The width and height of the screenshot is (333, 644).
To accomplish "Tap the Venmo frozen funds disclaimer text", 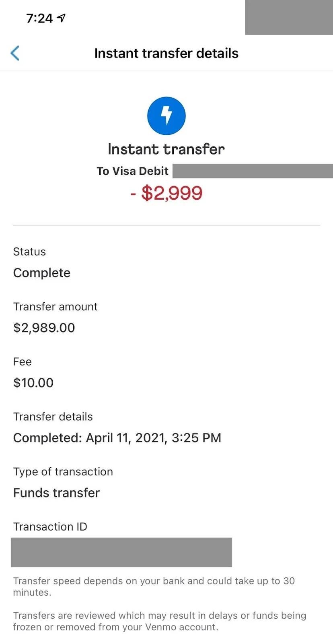I will click(x=160, y=621).
